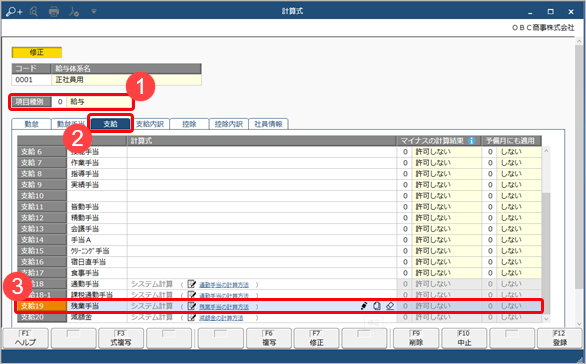586x364 pixels.
Task: Click 許可しない cell in 支給 7 row
Action: [x=446, y=163]
